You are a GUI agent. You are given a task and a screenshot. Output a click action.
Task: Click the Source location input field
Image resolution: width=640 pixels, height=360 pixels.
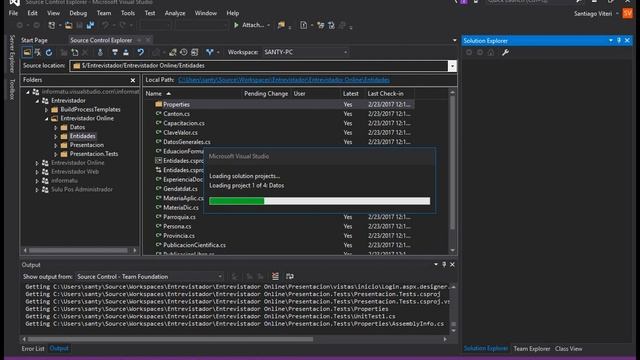(x=259, y=66)
